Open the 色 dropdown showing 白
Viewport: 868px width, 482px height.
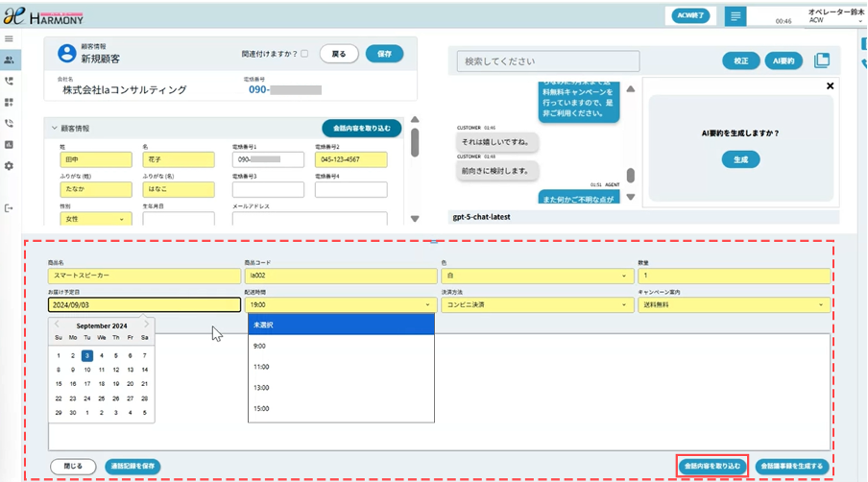click(x=537, y=276)
